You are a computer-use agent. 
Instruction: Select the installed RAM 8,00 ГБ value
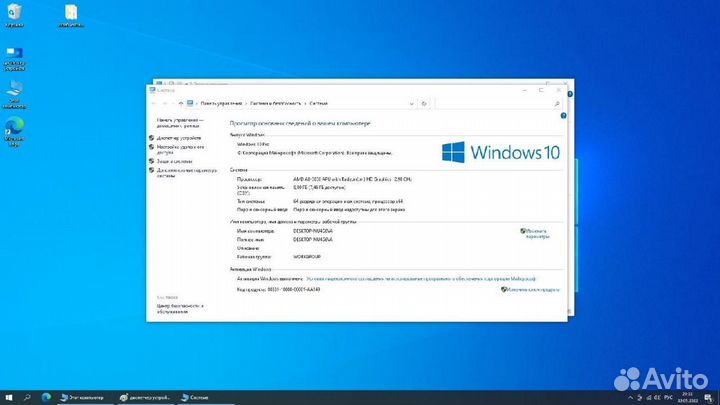click(319, 187)
